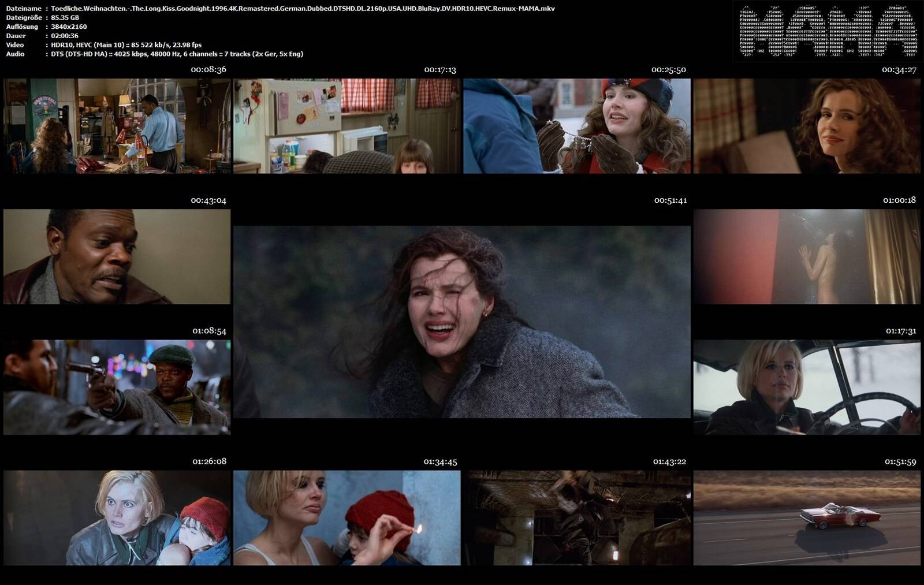Open the large center thumbnail at 00:51:41
924x585 pixels.
pos(462,322)
